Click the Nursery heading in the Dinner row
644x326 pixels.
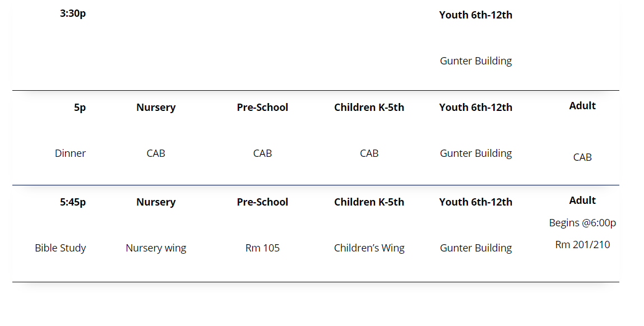[x=156, y=108]
